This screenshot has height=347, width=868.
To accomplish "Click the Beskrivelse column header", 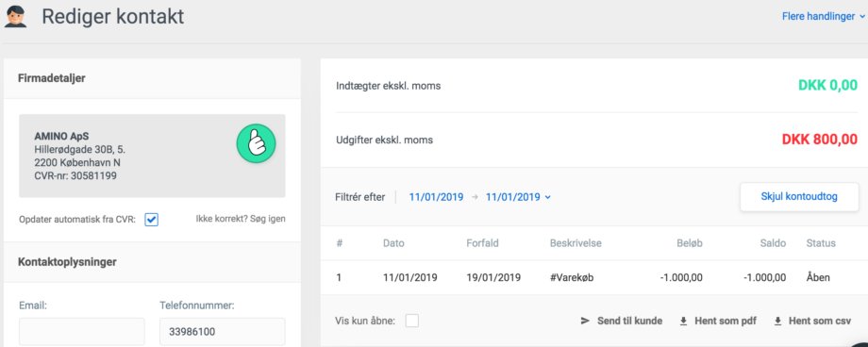I will point(576,243).
